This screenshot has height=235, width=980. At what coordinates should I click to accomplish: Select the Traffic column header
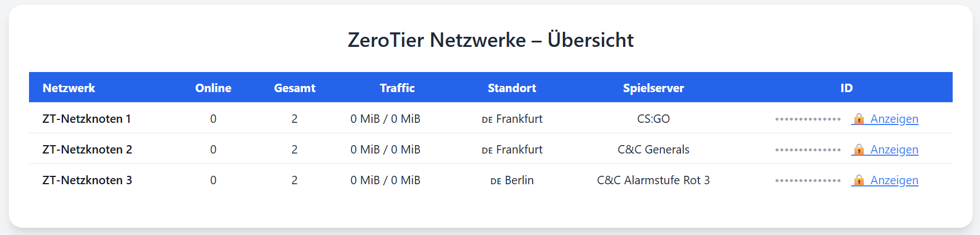pyautogui.click(x=397, y=88)
